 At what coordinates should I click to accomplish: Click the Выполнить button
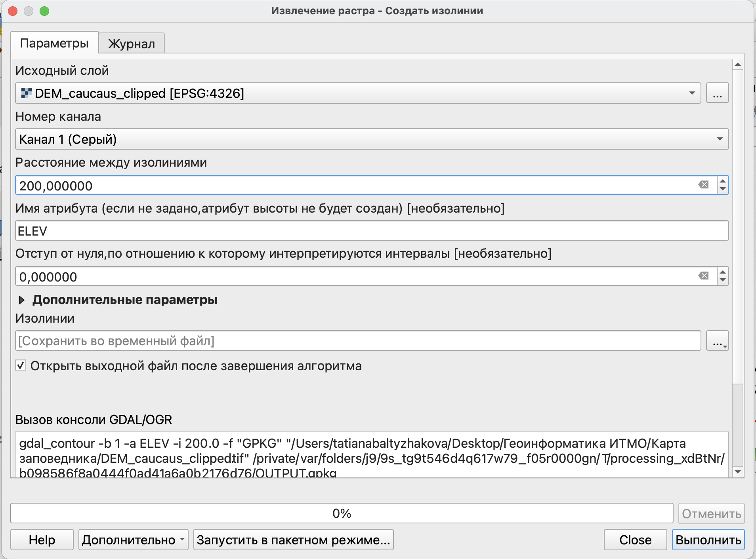708,540
